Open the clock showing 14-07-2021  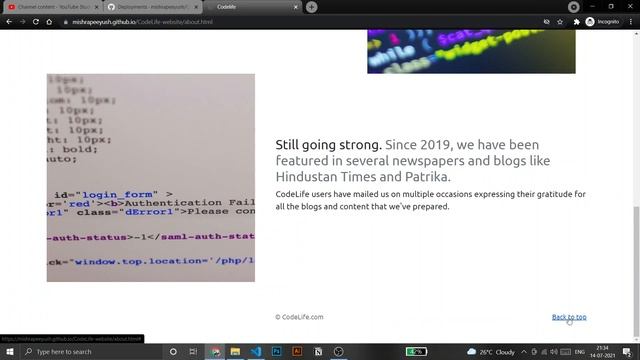pos(602,352)
